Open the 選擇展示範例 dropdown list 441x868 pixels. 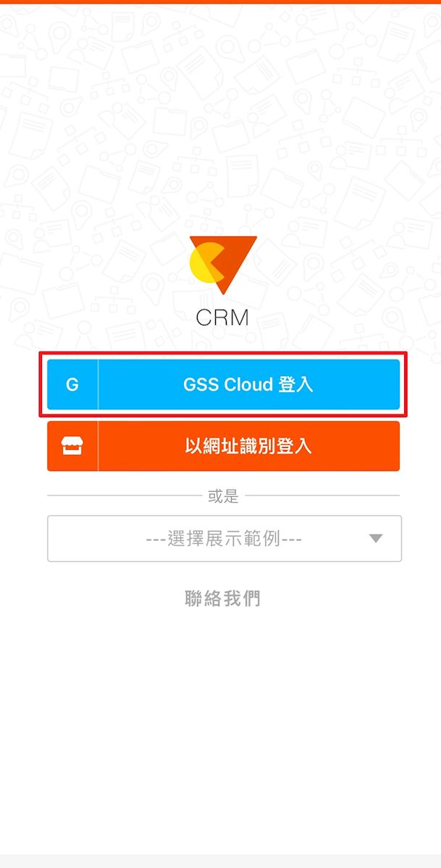[224, 539]
